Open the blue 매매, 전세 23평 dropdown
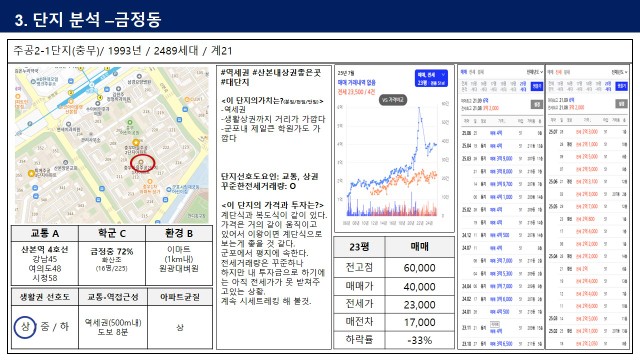 point(431,78)
